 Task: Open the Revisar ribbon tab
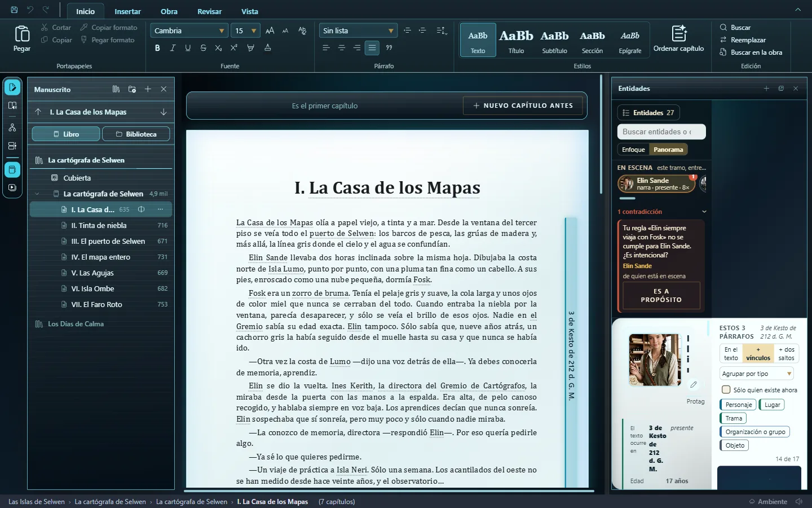click(209, 11)
